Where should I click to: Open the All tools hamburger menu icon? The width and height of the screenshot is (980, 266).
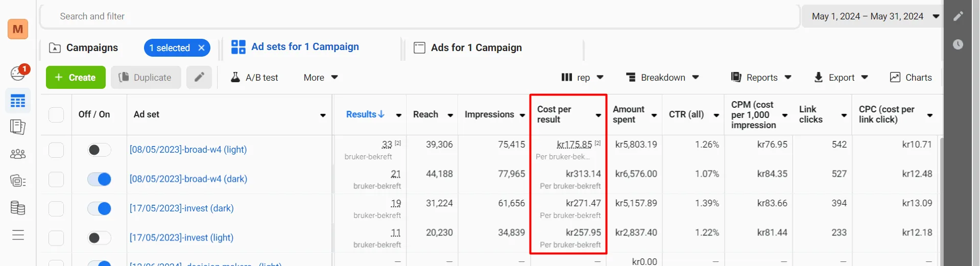(x=18, y=235)
